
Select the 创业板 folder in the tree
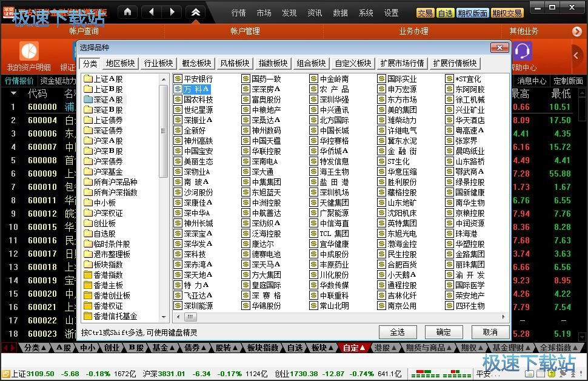(88, 223)
